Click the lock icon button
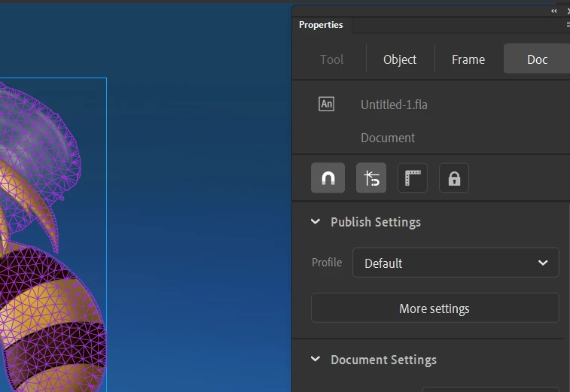Viewport: 570px width, 392px height. 454,178
